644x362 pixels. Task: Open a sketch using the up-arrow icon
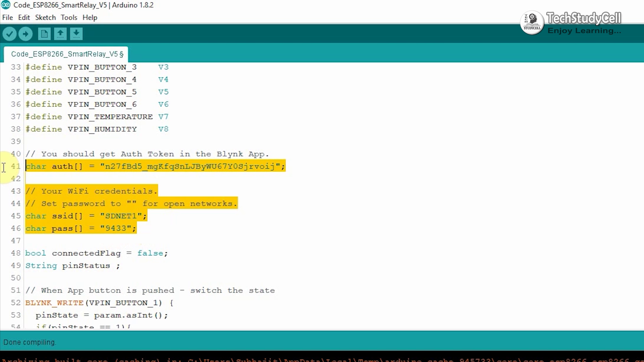pos(60,34)
